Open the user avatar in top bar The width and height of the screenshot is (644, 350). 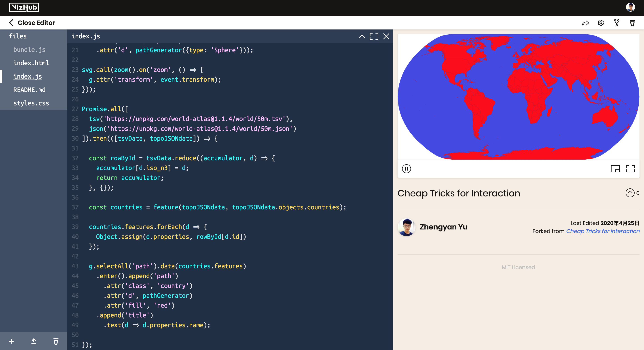pos(630,7)
